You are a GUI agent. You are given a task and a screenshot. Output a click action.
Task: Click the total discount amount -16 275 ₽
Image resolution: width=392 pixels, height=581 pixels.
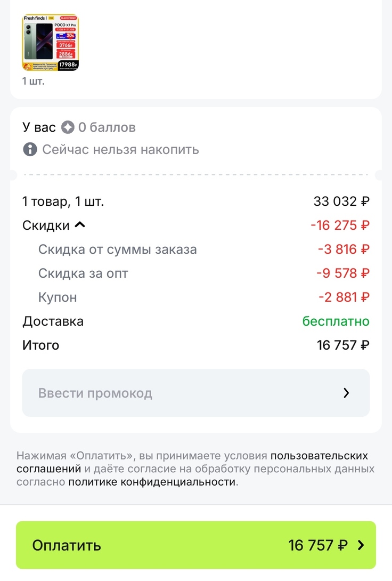pyautogui.click(x=340, y=225)
